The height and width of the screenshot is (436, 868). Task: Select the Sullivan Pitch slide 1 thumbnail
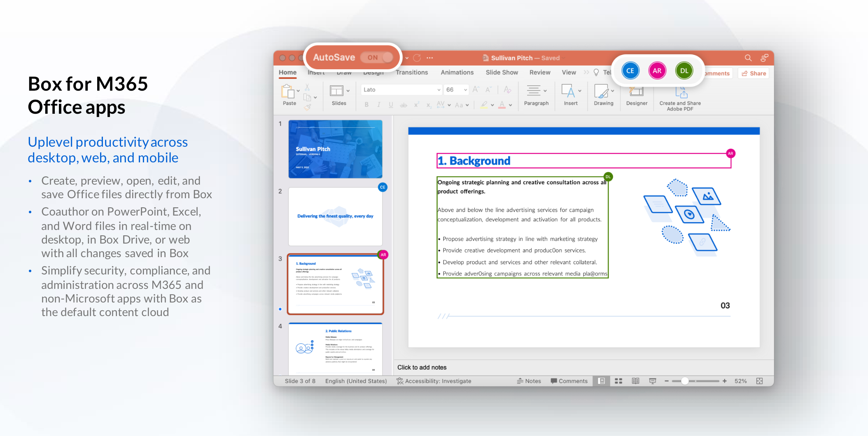tap(335, 149)
